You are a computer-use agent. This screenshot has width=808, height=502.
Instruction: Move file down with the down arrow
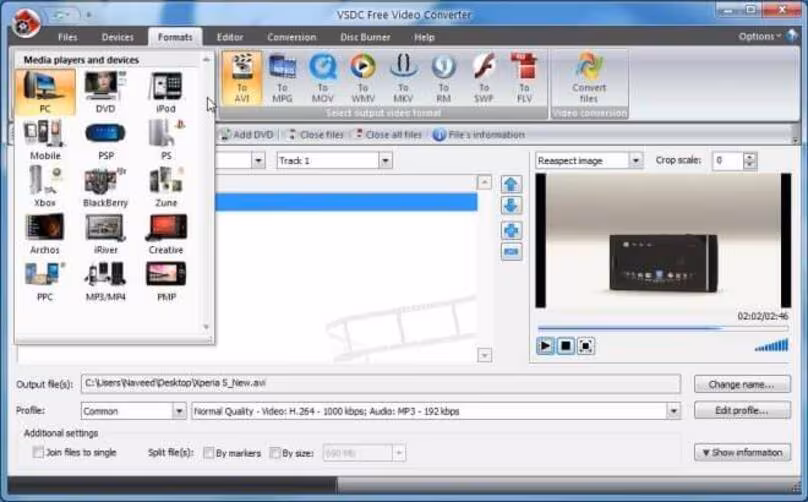511,206
